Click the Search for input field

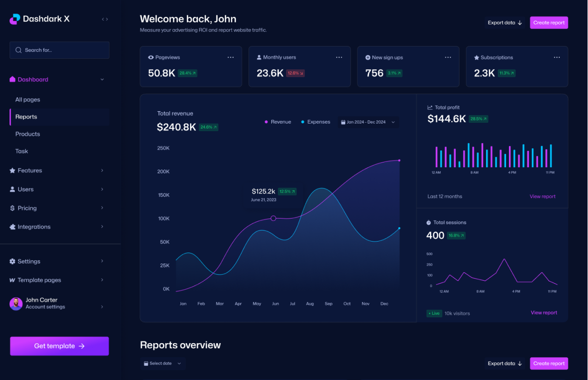(x=59, y=50)
